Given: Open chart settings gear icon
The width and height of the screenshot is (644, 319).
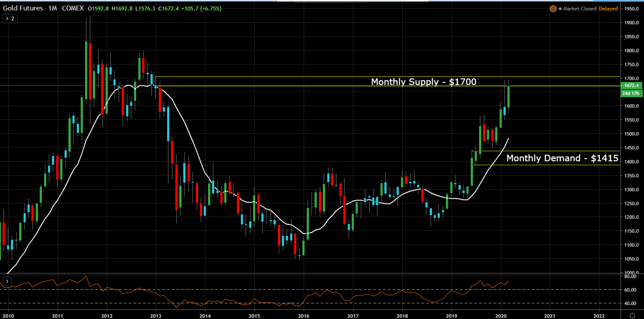Looking at the screenshot, I should (x=632, y=315).
